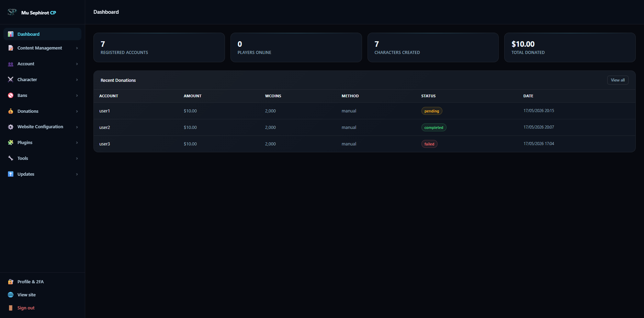Click the METHOD column header
The image size is (644, 318).
350,96
